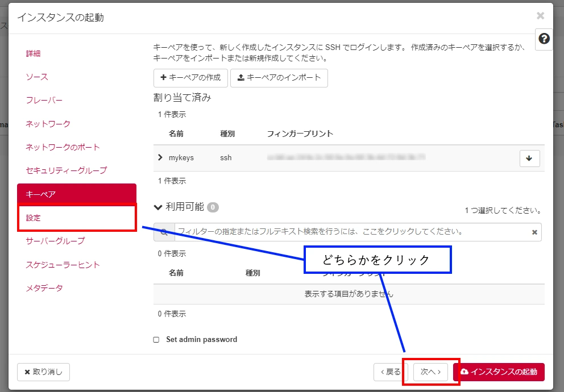Screen dimensions: 564x392
Task: Open the セキュリティーグループ step
Action: pos(66,170)
